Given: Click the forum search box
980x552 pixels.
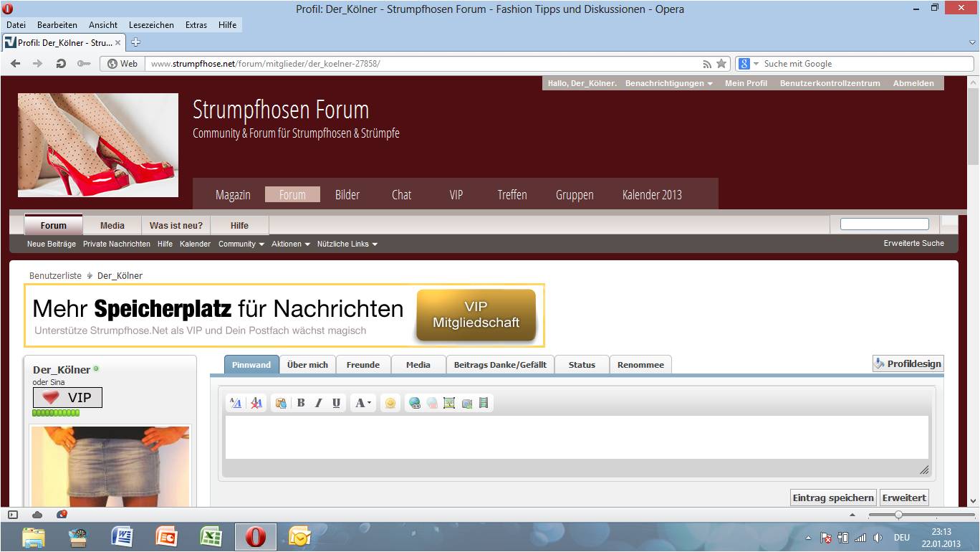Looking at the screenshot, I should (884, 224).
